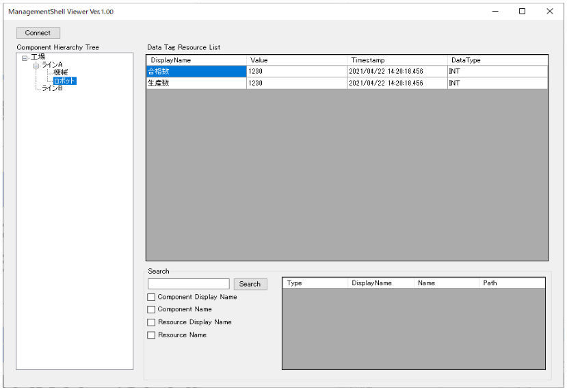Collapse the ラインA tree node
The height and width of the screenshot is (392, 567).
36,65
